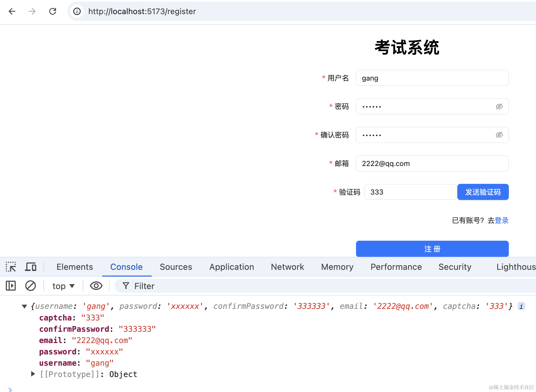The width and height of the screenshot is (536, 392).
Task: Open the Application tab
Action: click(232, 267)
